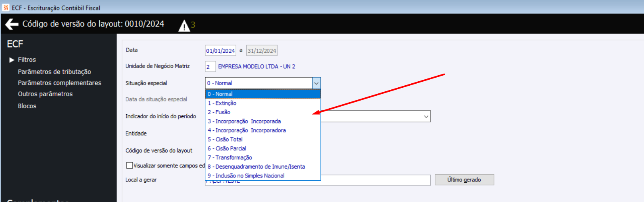Click the Último gerado button
The image size is (644, 202).
[x=464, y=180]
